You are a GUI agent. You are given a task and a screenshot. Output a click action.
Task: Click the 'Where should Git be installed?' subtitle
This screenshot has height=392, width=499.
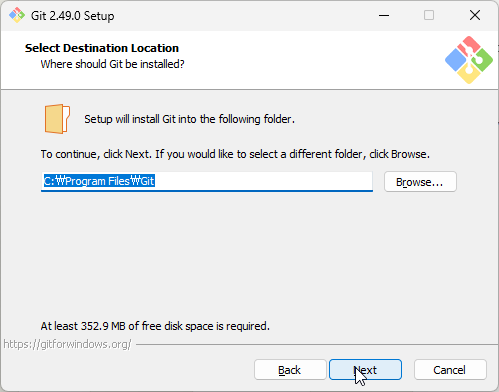coord(113,64)
